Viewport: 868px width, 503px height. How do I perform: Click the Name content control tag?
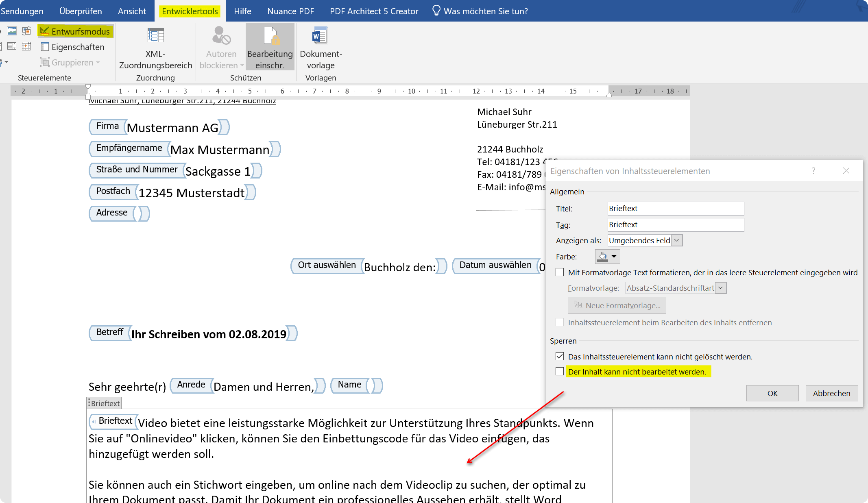(x=349, y=385)
